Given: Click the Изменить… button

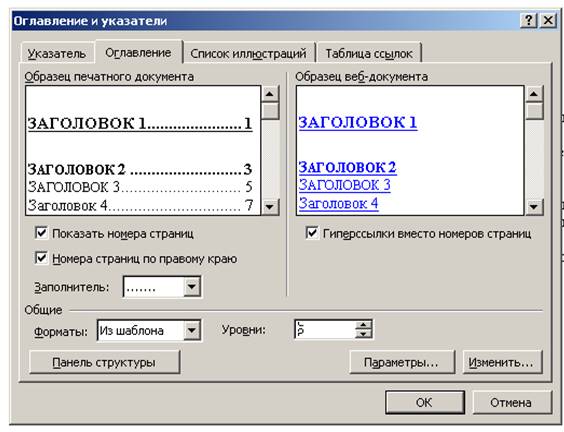Looking at the screenshot, I should coord(502,362).
